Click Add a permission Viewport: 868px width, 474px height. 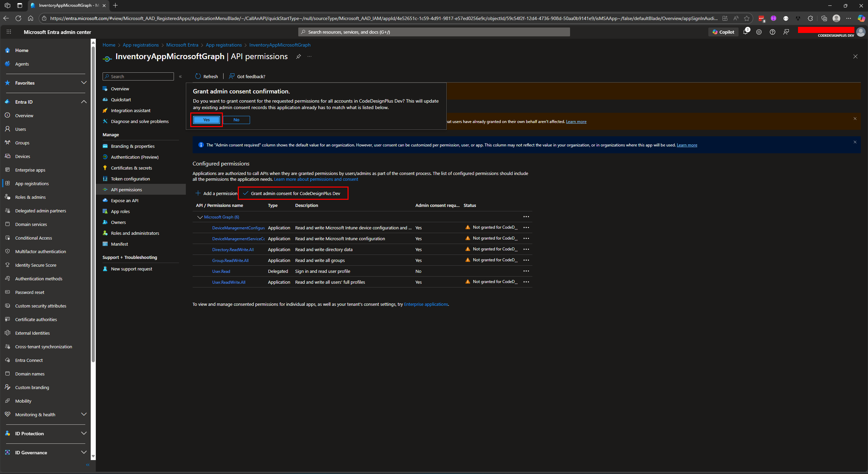click(x=216, y=193)
